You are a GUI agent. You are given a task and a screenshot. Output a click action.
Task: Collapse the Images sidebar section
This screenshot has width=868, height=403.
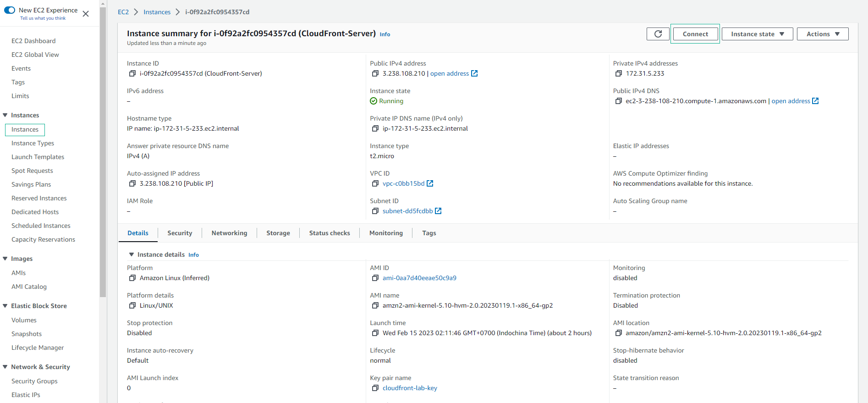pyautogui.click(x=5, y=259)
